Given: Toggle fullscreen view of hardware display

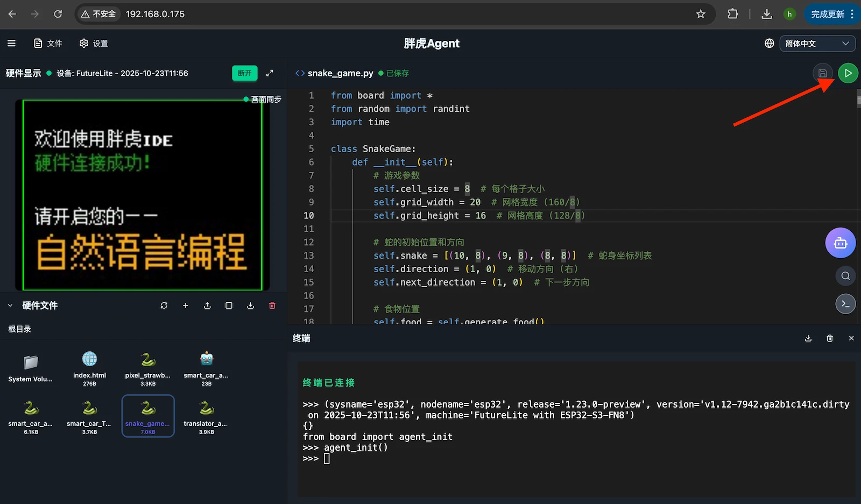Looking at the screenshot, I should pyautogui.click(x=270, y=73).
